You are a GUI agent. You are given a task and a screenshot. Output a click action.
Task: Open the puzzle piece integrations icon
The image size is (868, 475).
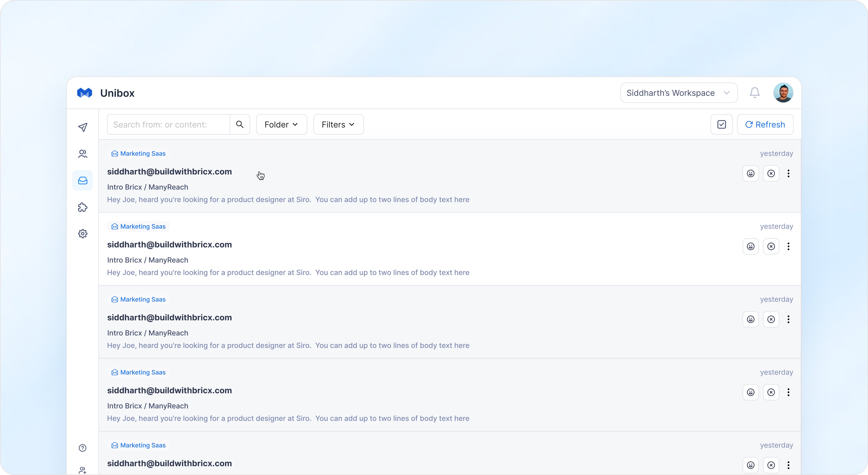[x=83, y=207]
